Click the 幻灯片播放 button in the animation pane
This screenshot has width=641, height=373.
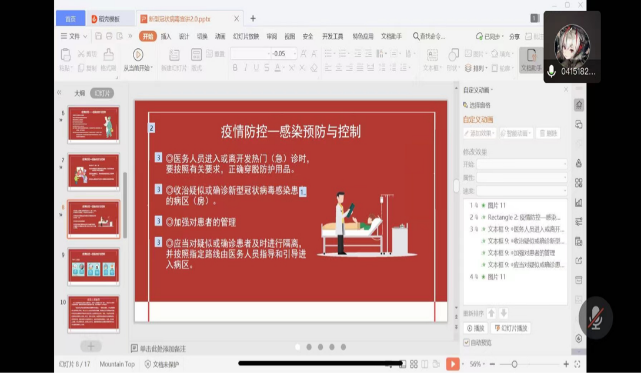511,328
